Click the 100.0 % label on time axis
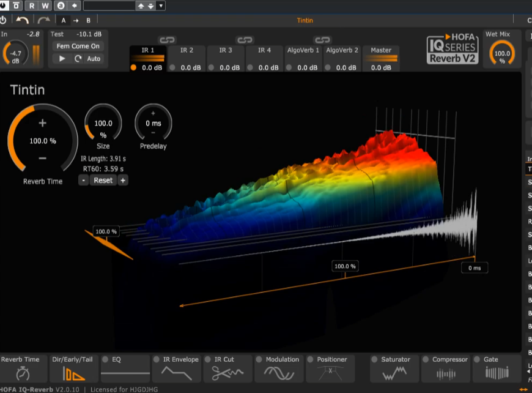 coord(345,266)
